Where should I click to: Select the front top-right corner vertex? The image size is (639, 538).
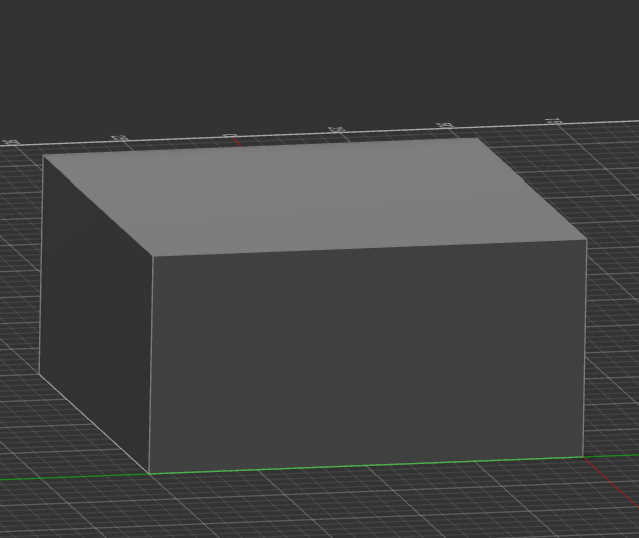[x=586, y=240]
